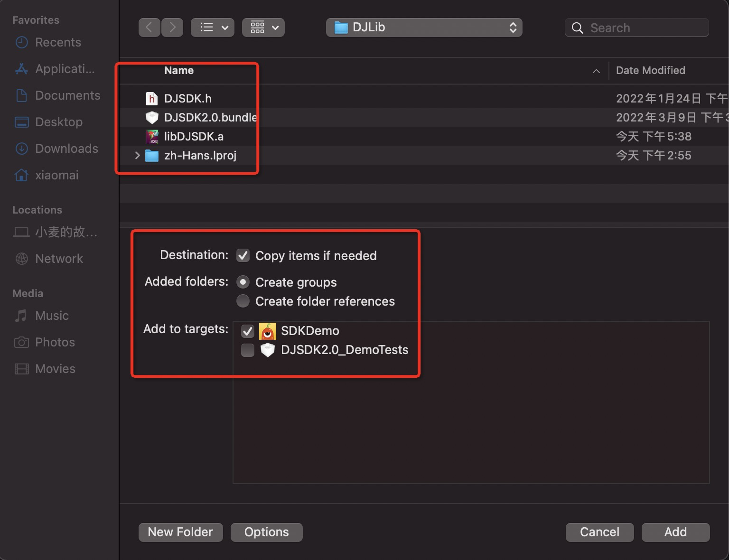This screenshot has width=729, height=560.
Task: Click the Network globe icon
Action: coord(22,259)
